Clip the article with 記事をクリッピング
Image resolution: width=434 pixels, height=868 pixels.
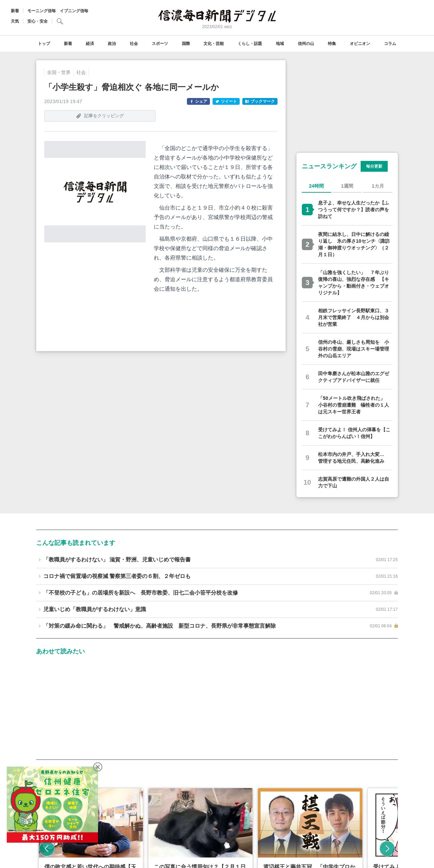pos(100,116)
